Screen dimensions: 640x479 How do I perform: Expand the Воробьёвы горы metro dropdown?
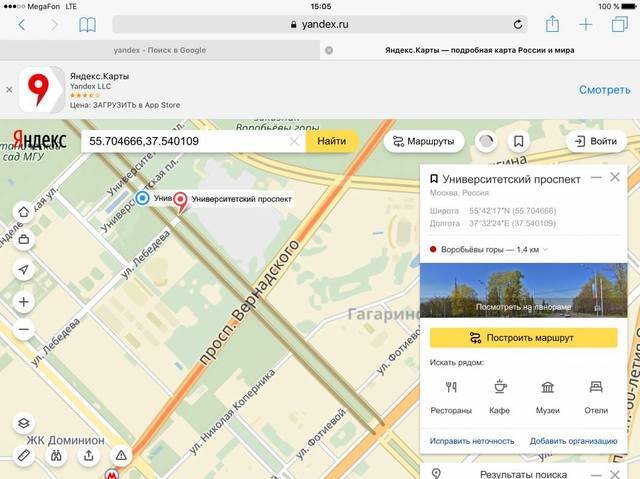pyautogui.click(x=546, y=249)
